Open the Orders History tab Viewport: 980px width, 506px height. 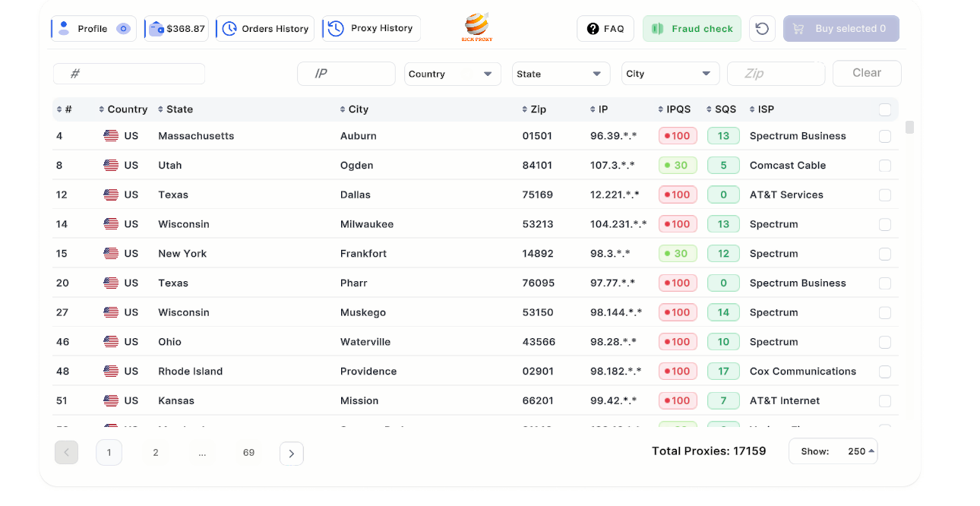(265, 29)
